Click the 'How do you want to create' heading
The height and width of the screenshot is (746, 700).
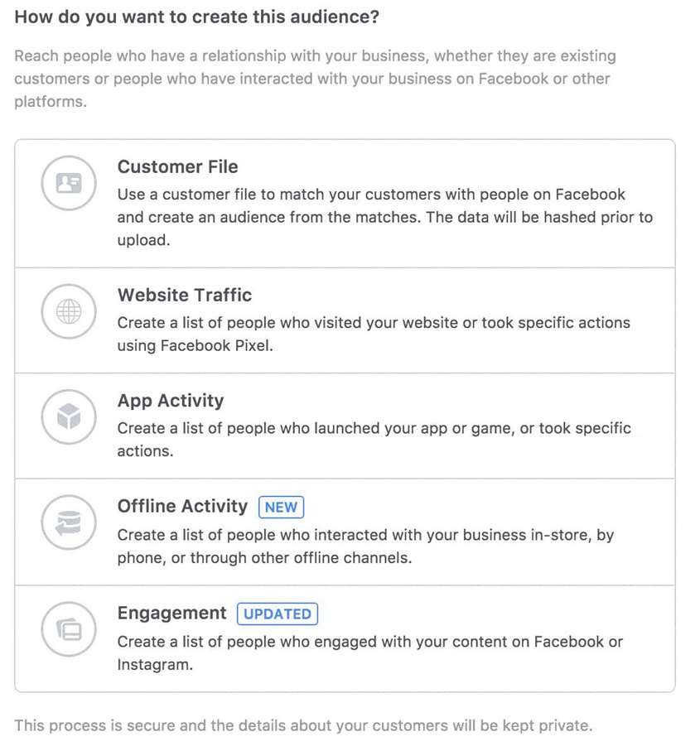pyautogui.click(x=197, y=17)
